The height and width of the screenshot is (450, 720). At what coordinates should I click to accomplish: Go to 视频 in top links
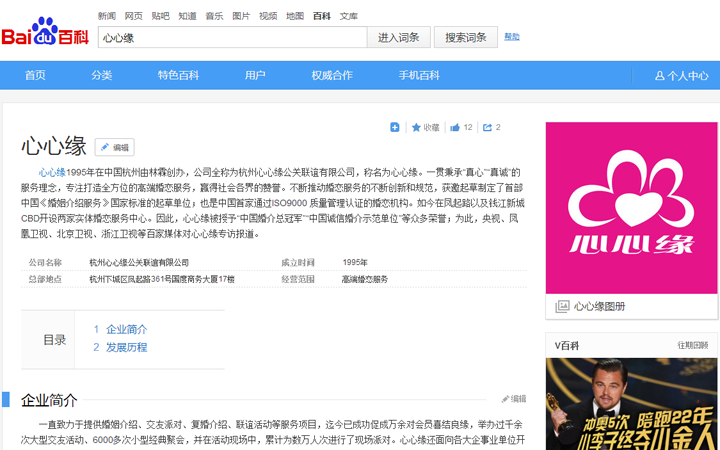(x=268, y=16)
